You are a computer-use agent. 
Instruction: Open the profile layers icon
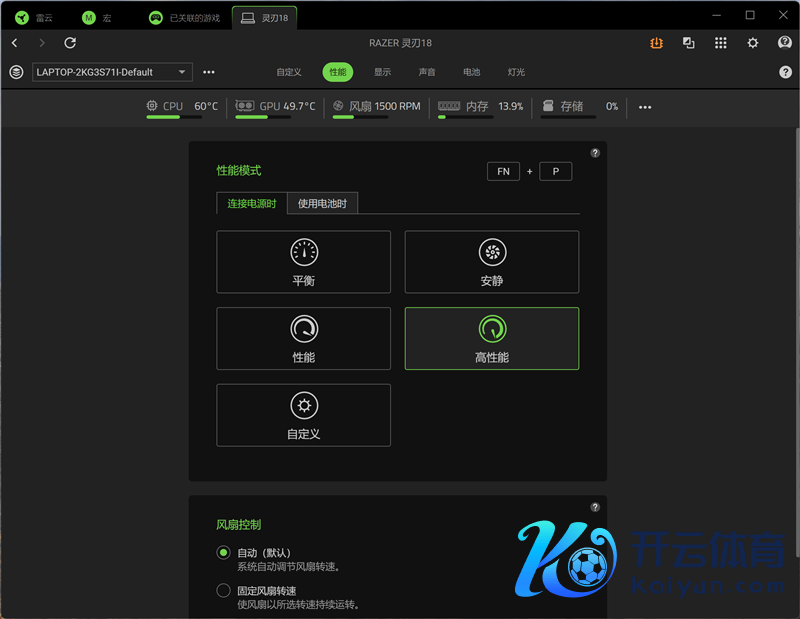[16, 72]
